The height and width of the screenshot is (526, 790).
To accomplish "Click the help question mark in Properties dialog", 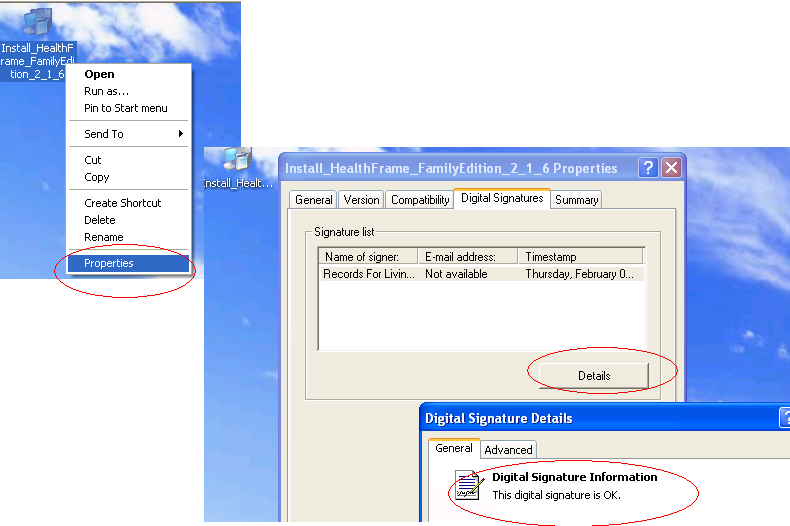I will [x=648, y=168].
